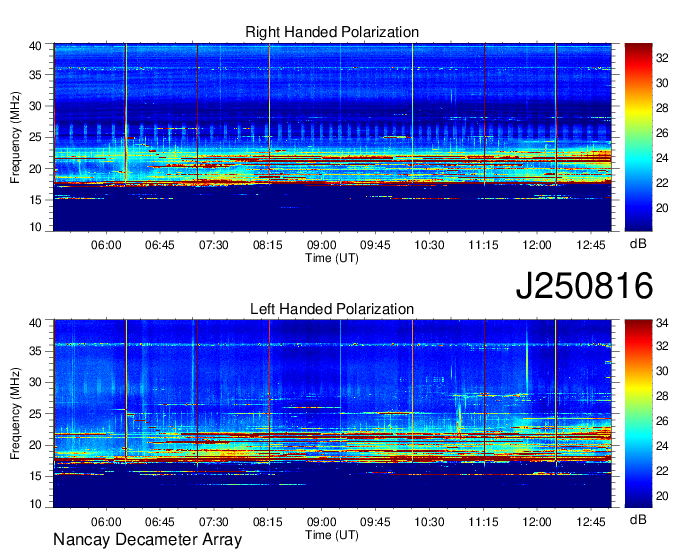Click the "Time (UT)" label under top plot
Image resolution: width=680 pixels, height=552 pixels.
coord(332,258)
